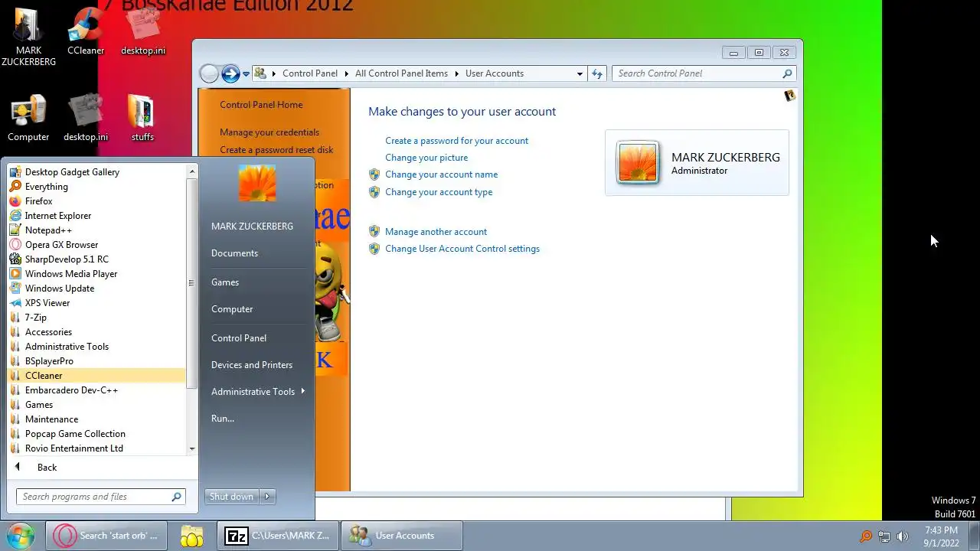This screenshot has width=980, height=551.
Task: Click the Start orb button
Action: click(19, 536)
